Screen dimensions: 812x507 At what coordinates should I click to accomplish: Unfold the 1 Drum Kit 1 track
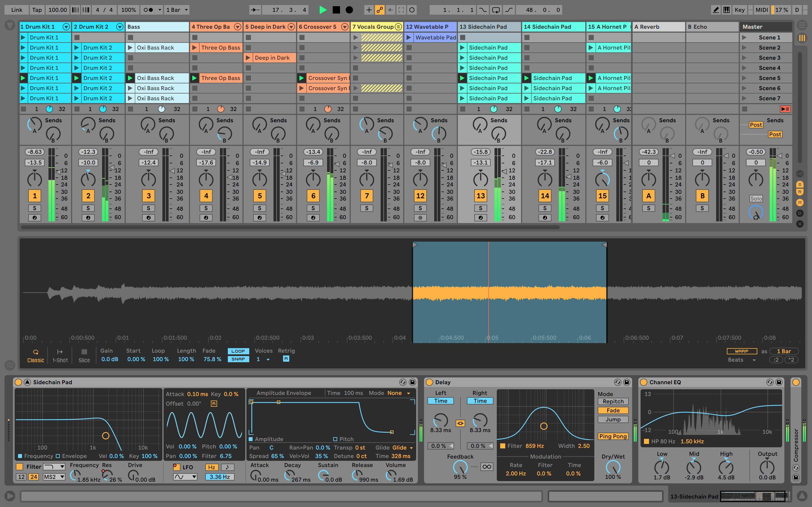point(66,27)
